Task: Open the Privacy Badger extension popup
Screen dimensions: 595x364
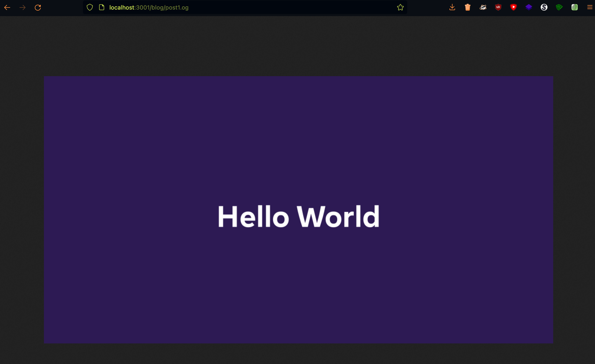Action: pos(483,7)
